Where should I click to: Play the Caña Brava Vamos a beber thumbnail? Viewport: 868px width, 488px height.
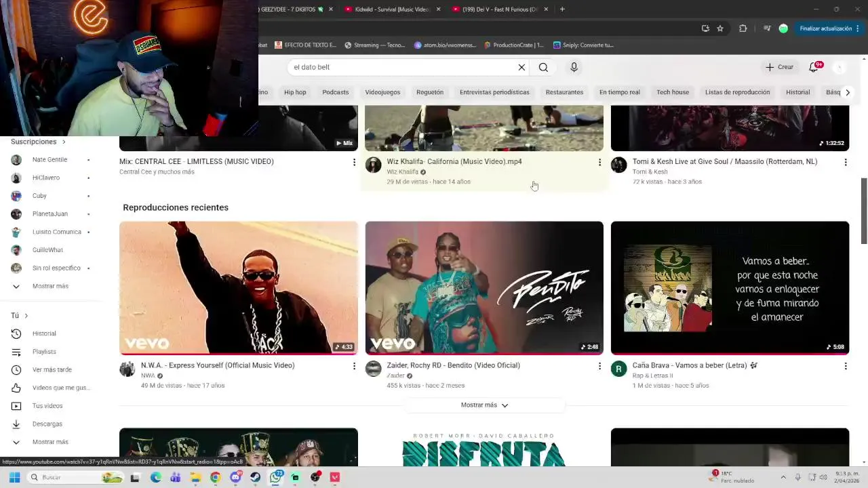[x=730, y=288]
